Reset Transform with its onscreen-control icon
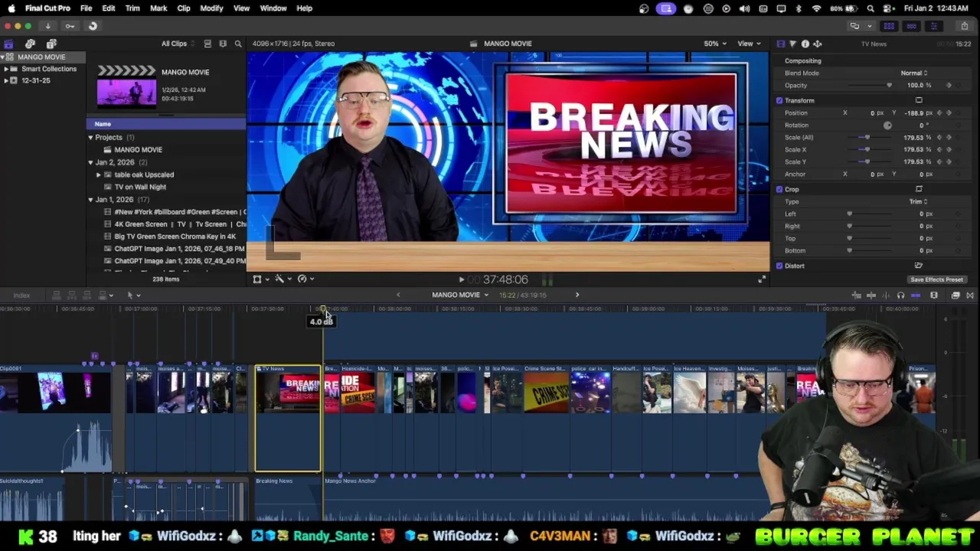 (919, 100)
